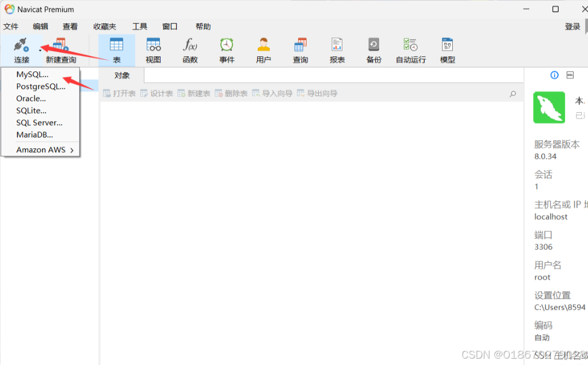The width and height of the screenshot is (588, 365).
Task: Click the DDL icon in right panel
Action: click(x=570, y=75)
